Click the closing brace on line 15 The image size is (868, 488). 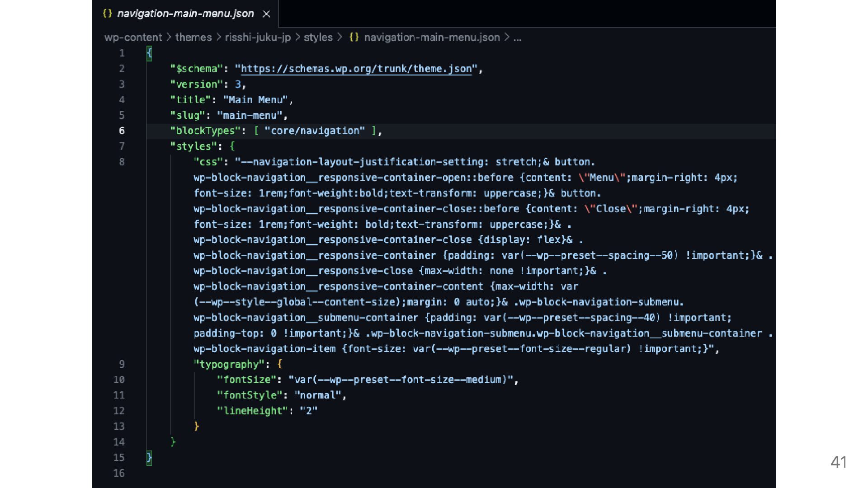pyautogui.click(x=149, y=457)
